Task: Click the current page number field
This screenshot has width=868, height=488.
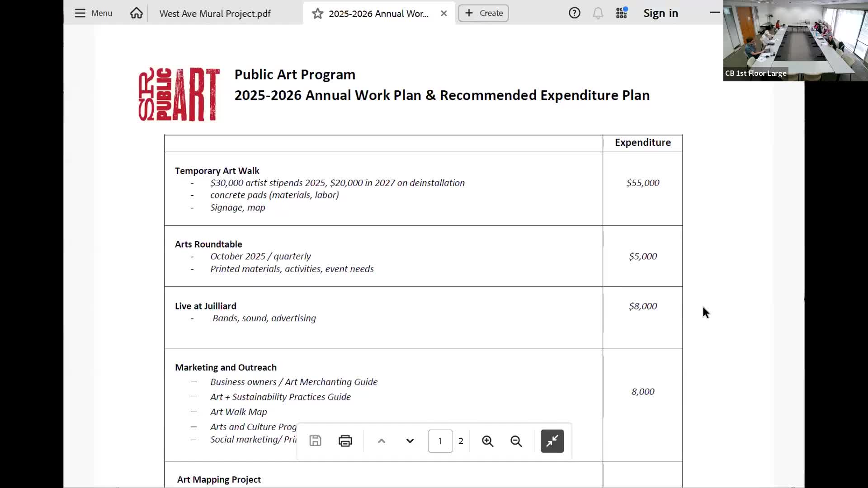Action: tap(440, 441)
